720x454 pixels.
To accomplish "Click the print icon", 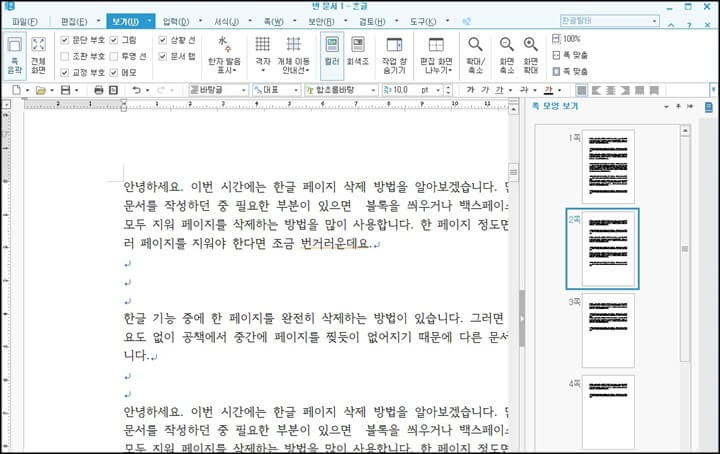I will click(98, 90).
